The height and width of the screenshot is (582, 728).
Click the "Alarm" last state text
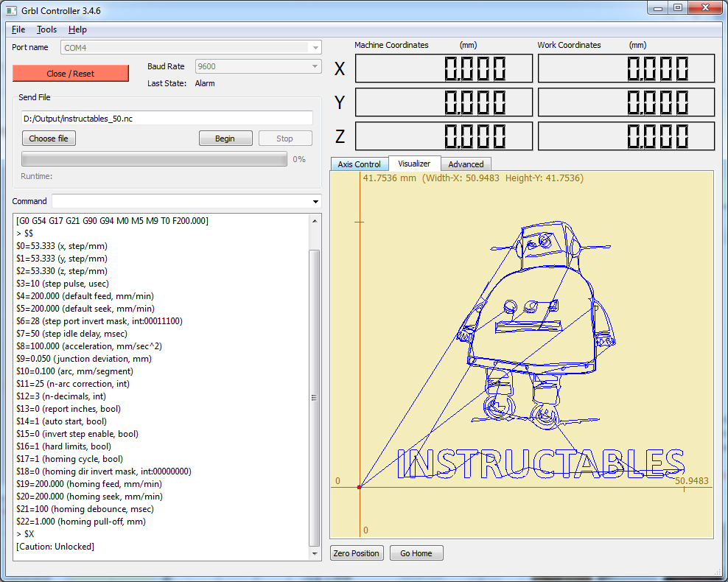point(205,83)
